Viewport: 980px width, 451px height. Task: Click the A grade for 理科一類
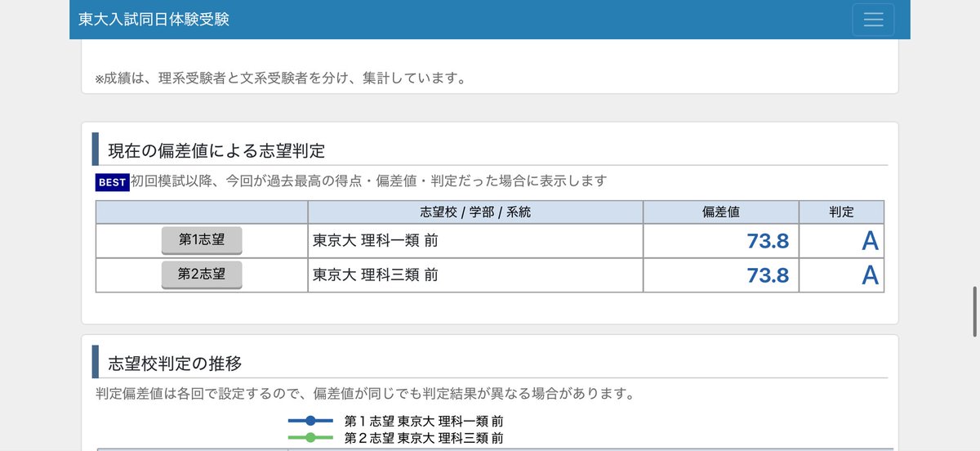[x=870, y=241]
